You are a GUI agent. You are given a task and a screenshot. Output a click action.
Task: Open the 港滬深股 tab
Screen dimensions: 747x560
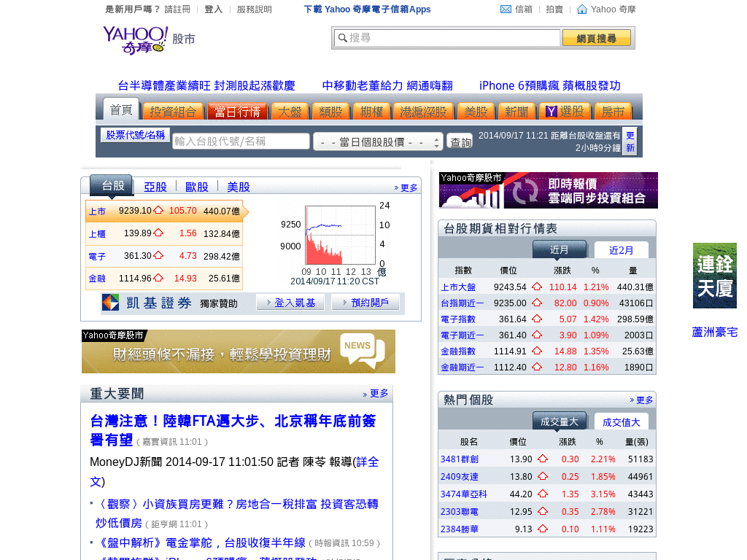tap(423, 112)
